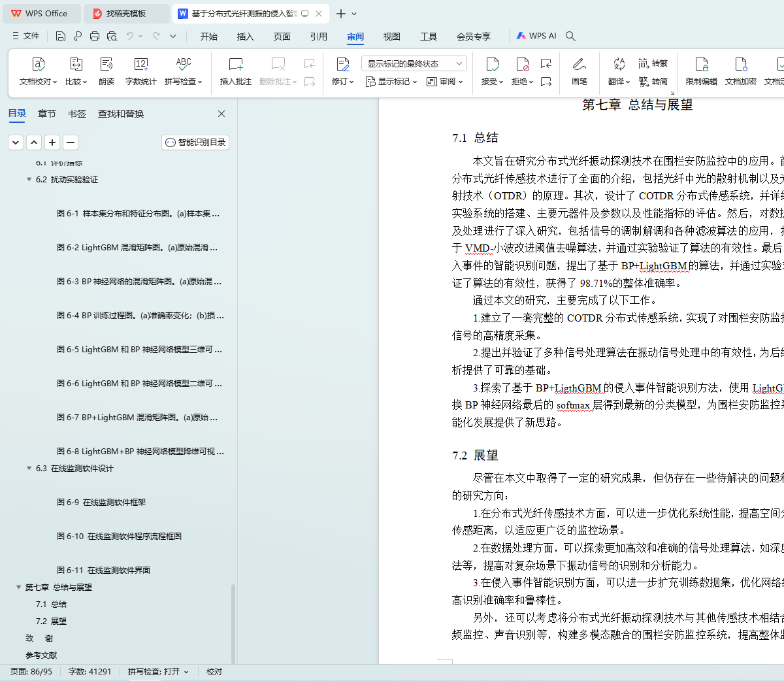784x681 pixels.
Task: Click the Redo arrow icon
Action: click(156, 36)
